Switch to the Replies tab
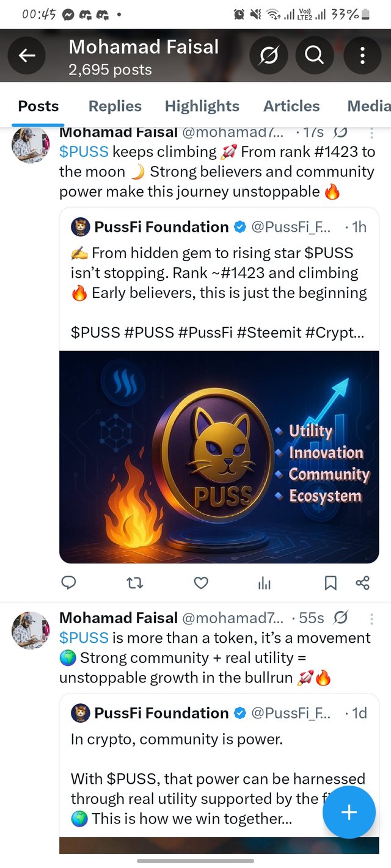 click(x=115, y=106)
